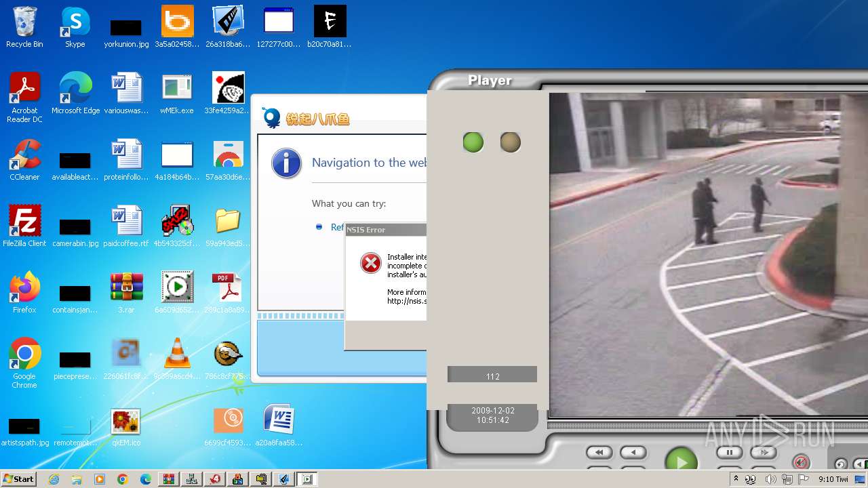This screenshot has height=488, width=868.
Task: Click the NSIS Error dialog title bar
Action: (385, 230)
